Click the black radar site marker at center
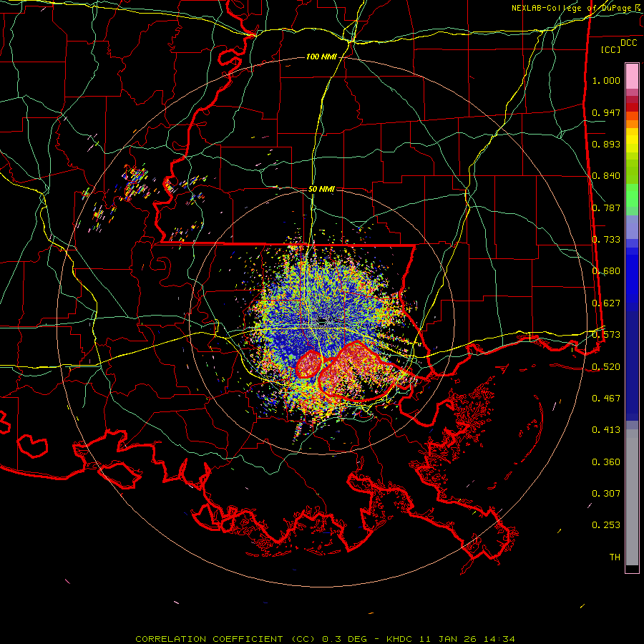 [x=323, y=321]
